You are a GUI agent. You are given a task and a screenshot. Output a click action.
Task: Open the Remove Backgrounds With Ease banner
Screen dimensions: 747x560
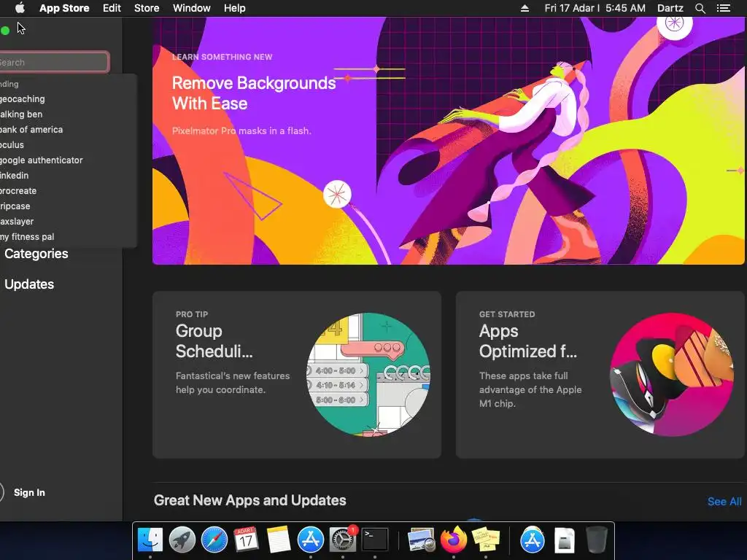[x=449, y=141]
